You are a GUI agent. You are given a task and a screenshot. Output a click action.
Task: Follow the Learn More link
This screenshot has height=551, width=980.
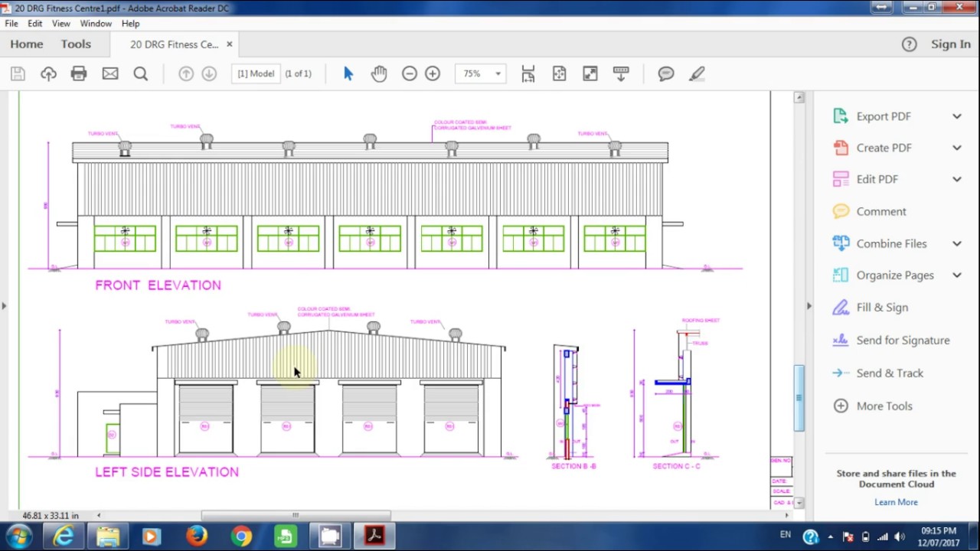coord(896,502)
